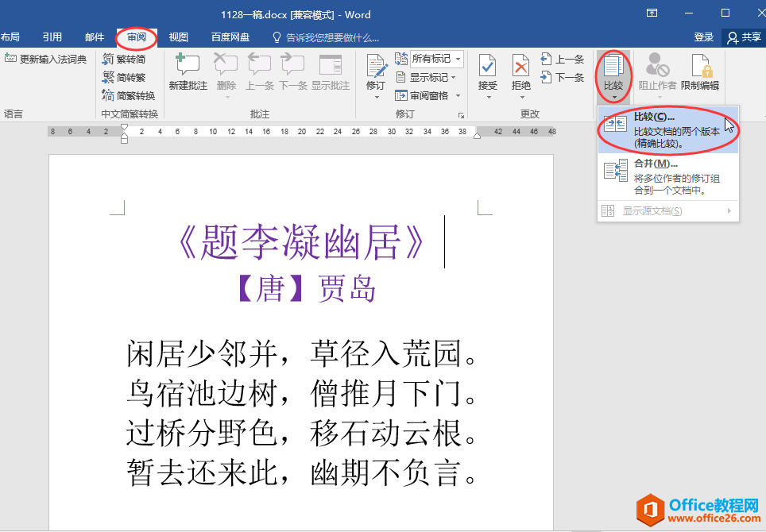Expand the 显示标记 dropdown

pos(425,77)
